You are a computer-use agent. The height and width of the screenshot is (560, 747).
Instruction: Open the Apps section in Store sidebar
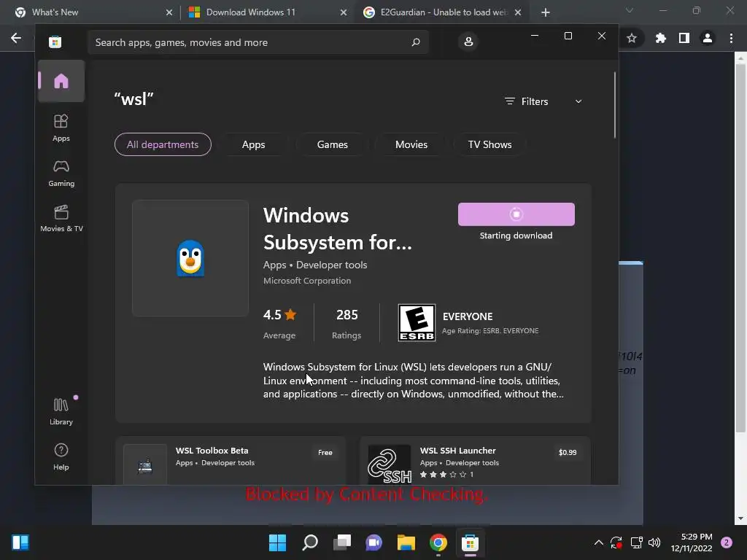click(x=61, y=128)
